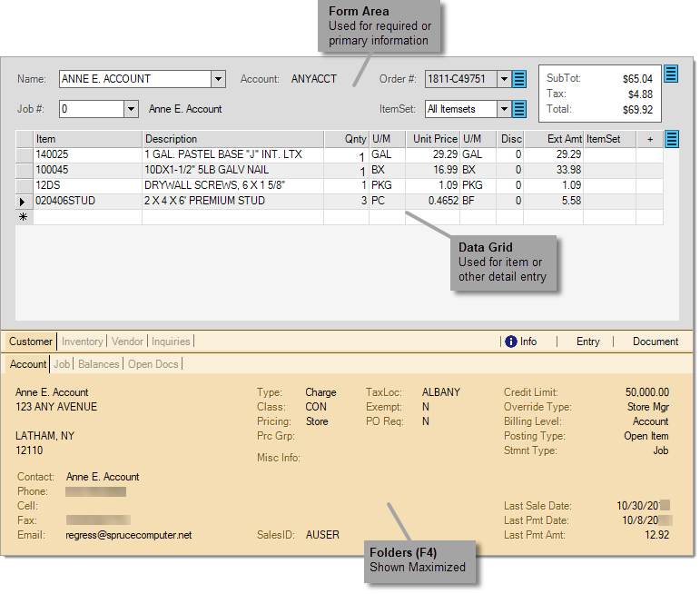Click Credit Limit value 50,000.00
700x594 pixels.
(x=646, y=392)
